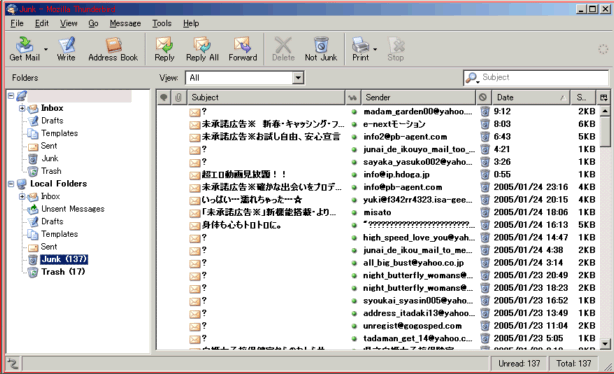614x374 pixels.
Task: Click the Get Mail toolbar icon
Action: (x=25, y=49)
